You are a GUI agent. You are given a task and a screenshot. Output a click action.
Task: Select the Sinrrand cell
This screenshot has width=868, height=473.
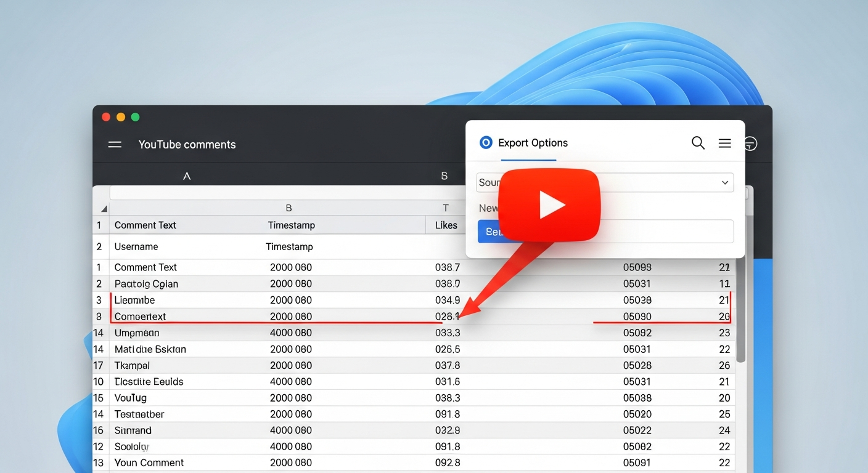click(133, 431)
